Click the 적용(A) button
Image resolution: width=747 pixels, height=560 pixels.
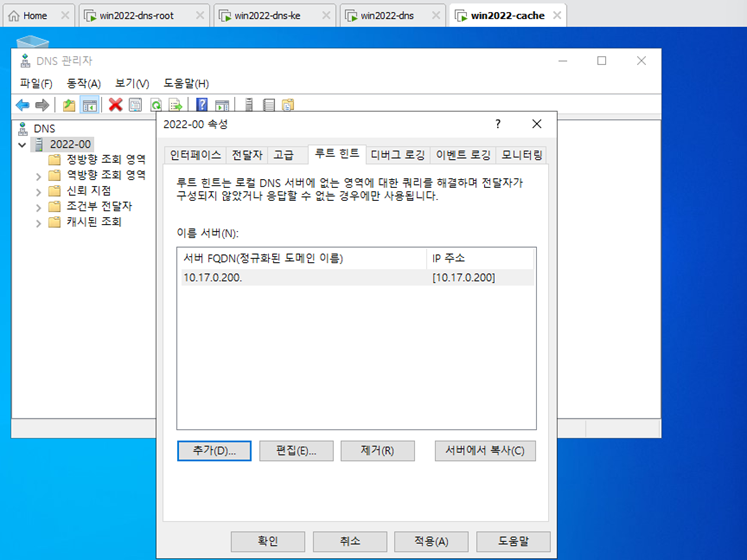(x=431, y=541)
